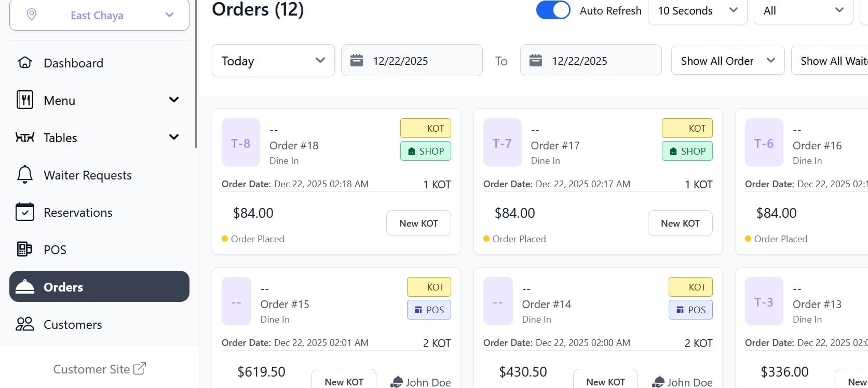Screen dimensions: 868x388
Task: Open the 10 Seconds refresh interval dropdown
Action: click(697, 11)
